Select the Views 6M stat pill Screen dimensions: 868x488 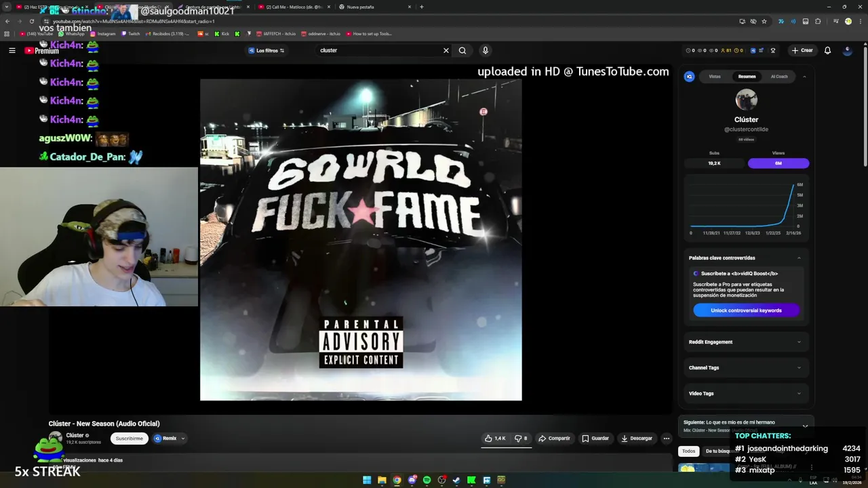(778, 163)
